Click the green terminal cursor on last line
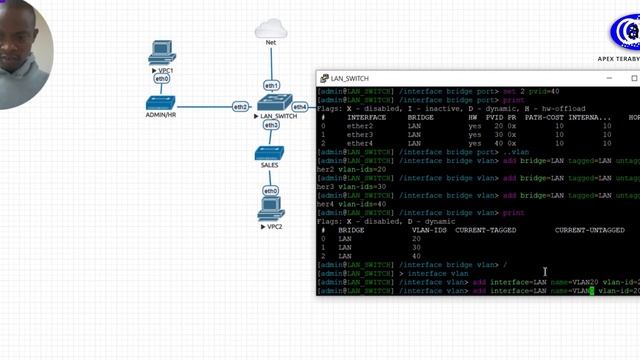Screen dimensions: 640x360 592,291
